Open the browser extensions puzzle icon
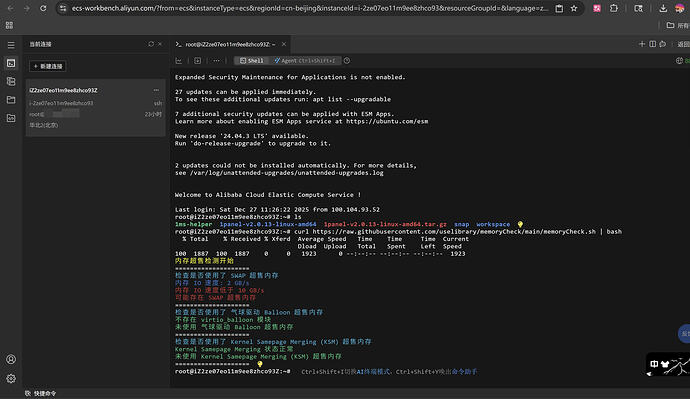690x399 pixels. pyautogui.click(x=614, y=8)
